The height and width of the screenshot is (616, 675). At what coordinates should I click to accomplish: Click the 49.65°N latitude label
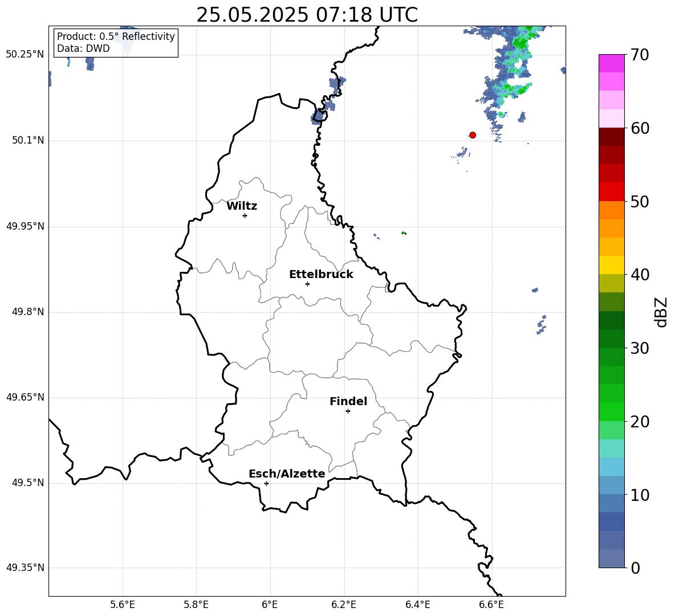25,398
